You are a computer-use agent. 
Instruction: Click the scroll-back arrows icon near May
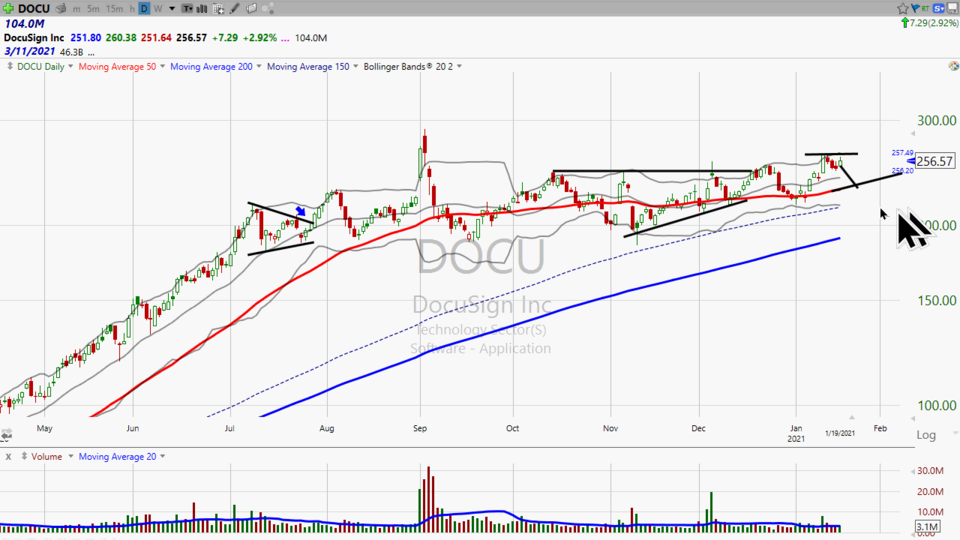[x=6, y=435]
